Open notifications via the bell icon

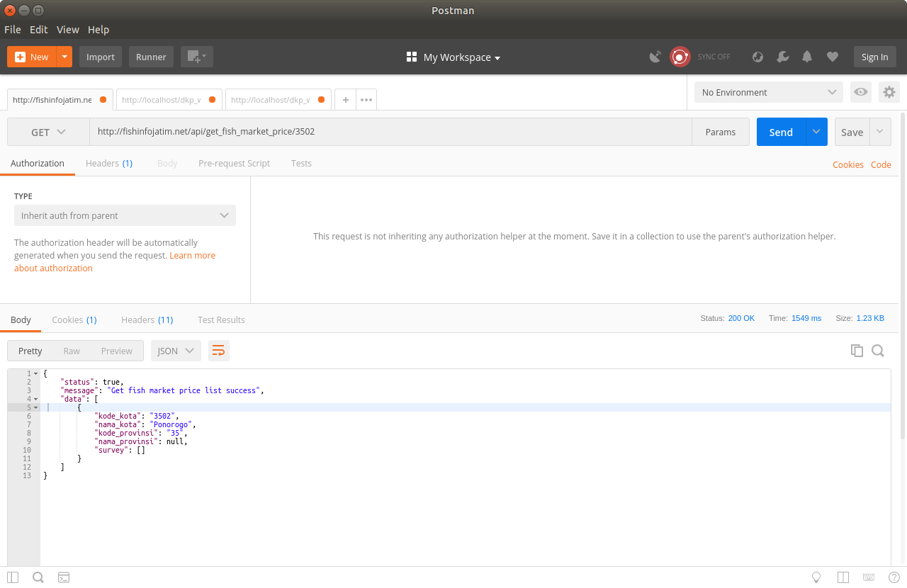click(807, 56)
